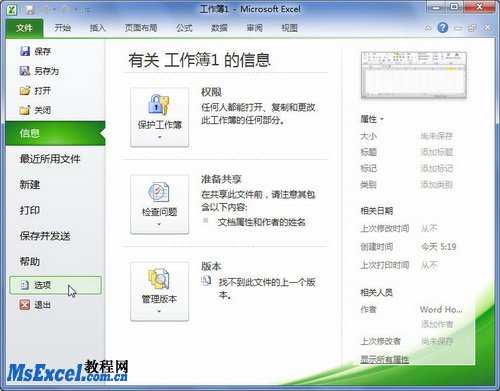
Task: Open the Insert (插入) ribbon tab
Action: click(97, 28)
